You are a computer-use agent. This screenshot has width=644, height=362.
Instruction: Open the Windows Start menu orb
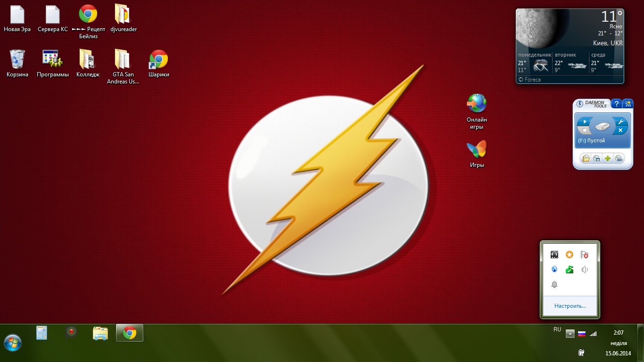[x=13, y=343]
